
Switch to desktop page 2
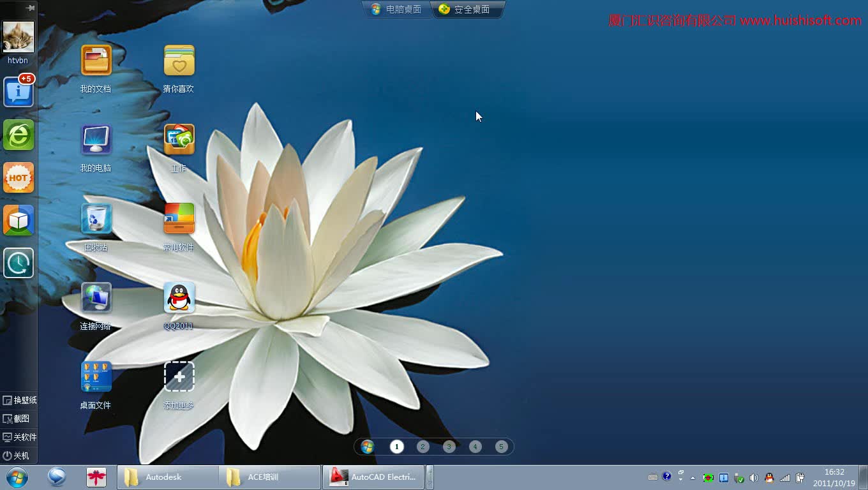[423, 447]
